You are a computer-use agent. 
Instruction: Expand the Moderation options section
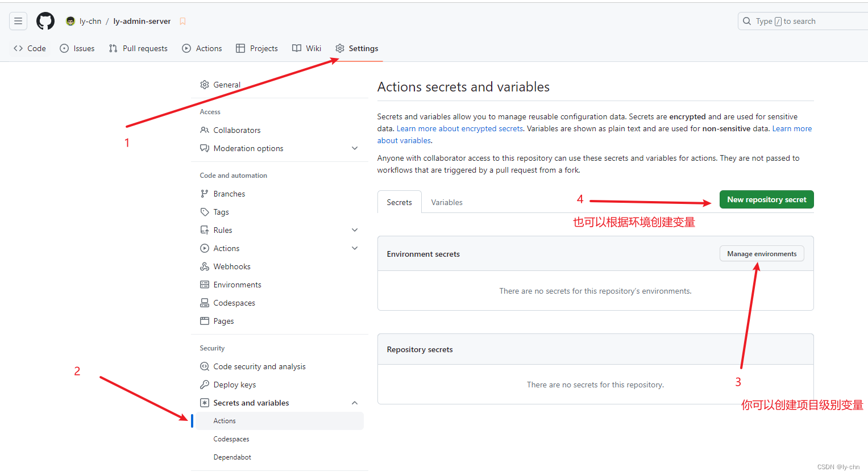click(355, 148)
